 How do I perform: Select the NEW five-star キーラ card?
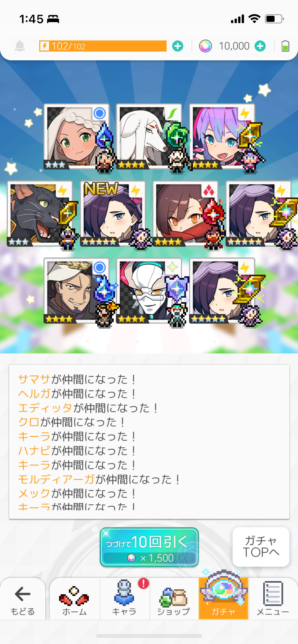[x=113, y=214]
